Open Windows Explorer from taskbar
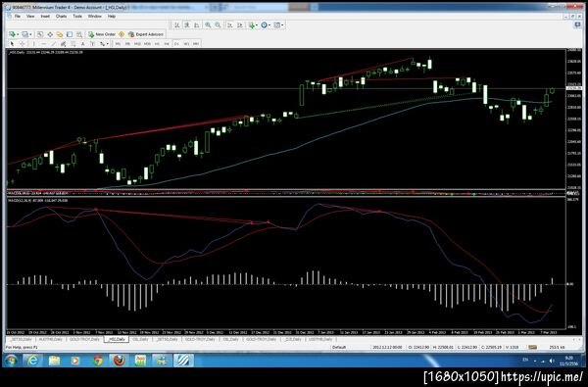This screenshot has height=387, width=588. [x=54, y=361]
